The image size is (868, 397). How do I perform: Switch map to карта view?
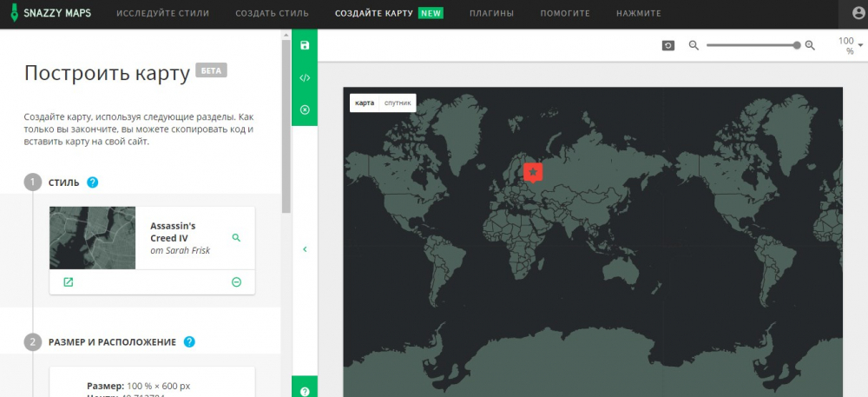365,103
